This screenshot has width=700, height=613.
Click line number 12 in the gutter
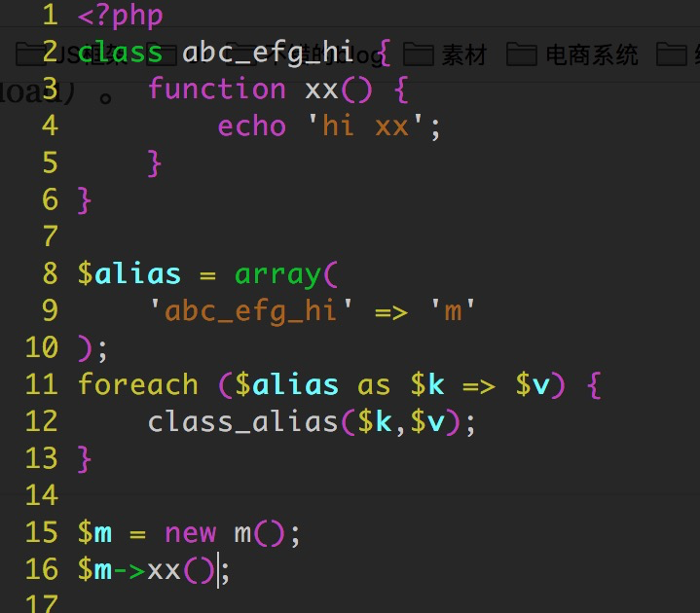pos(41,421)
